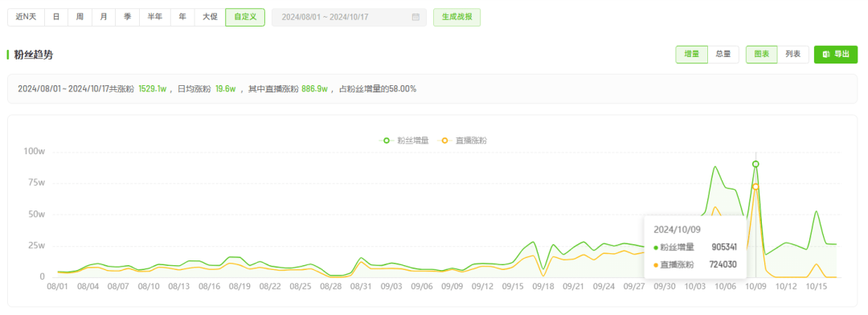The width and height of the screenshot is (868, 315).
Task: Click the 08/16 x-axis label
Action: coord(210,287)
